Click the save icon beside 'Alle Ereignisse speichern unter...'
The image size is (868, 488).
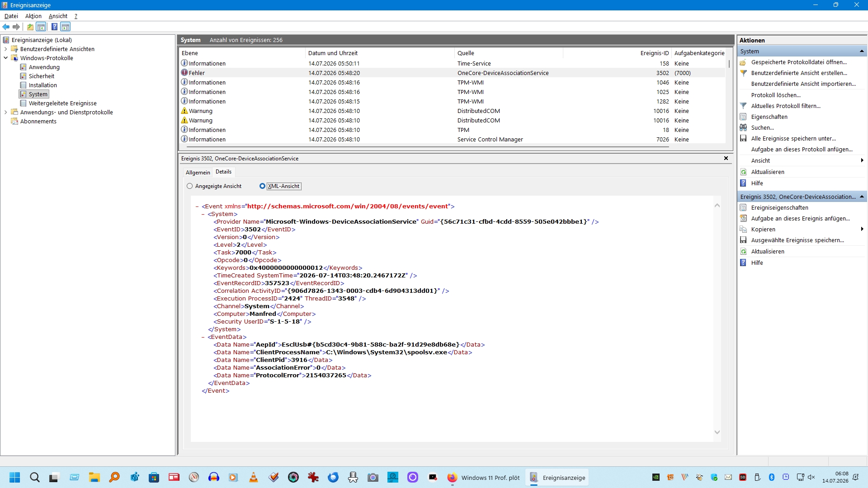(743, 138)
